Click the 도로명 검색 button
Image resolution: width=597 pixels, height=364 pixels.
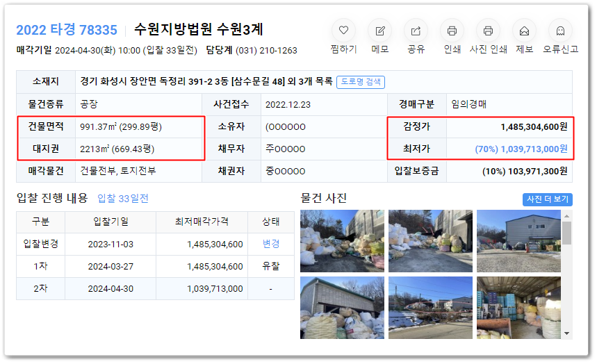[361, 82]
